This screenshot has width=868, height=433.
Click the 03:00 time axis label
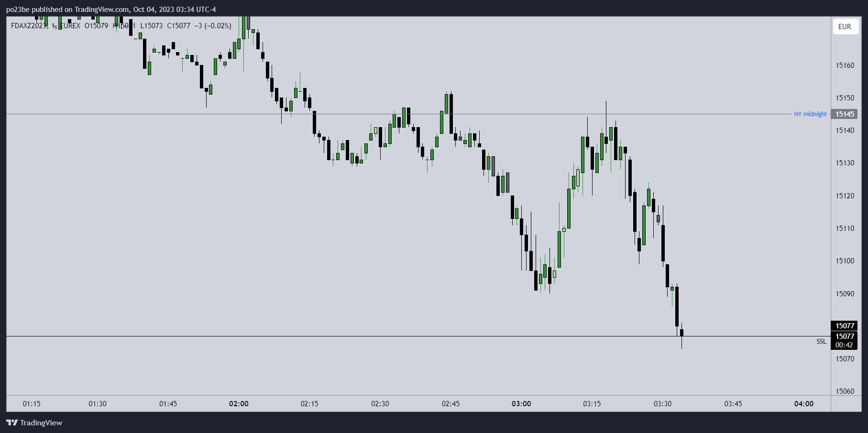click(521, 404)
